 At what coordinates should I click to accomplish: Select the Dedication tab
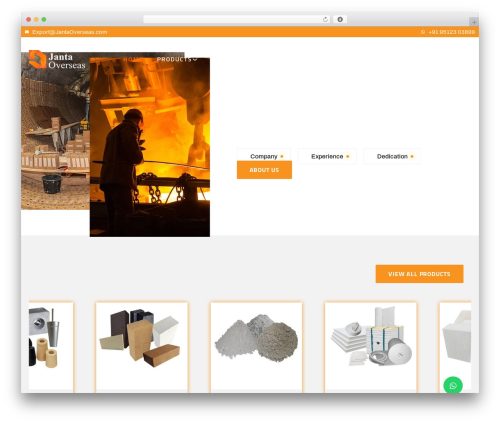[x=392, y=156]
